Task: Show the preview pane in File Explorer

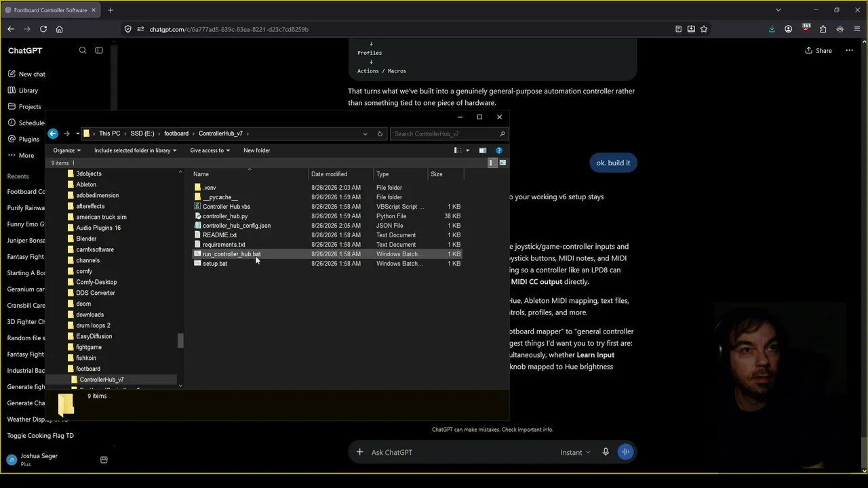Action: (x=483, y=150)
